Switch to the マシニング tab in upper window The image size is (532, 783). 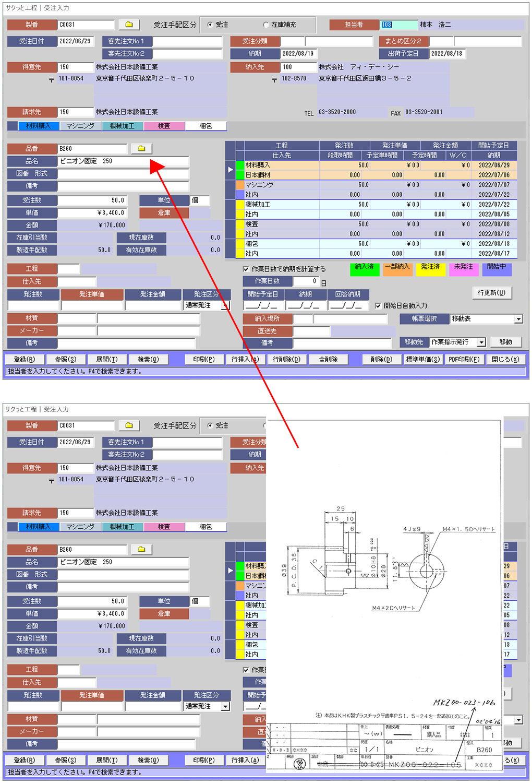[x=80, y=126]
